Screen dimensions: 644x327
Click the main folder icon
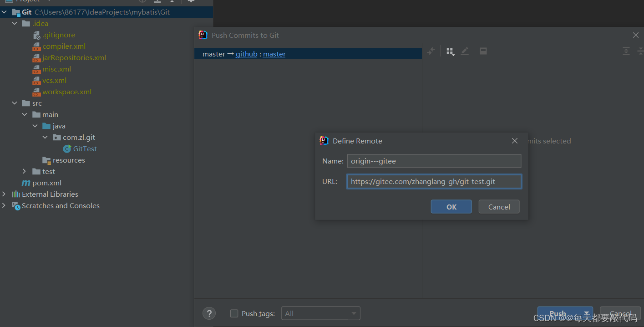tap(36, 115)
